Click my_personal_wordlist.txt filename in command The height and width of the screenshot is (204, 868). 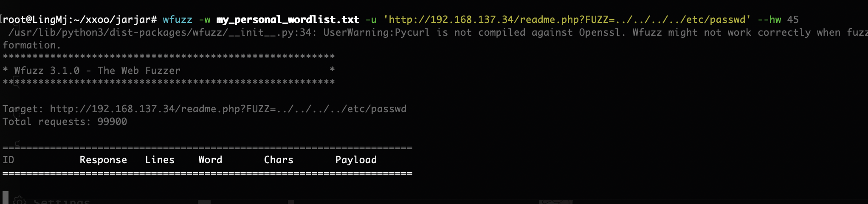tap(288, 20)
